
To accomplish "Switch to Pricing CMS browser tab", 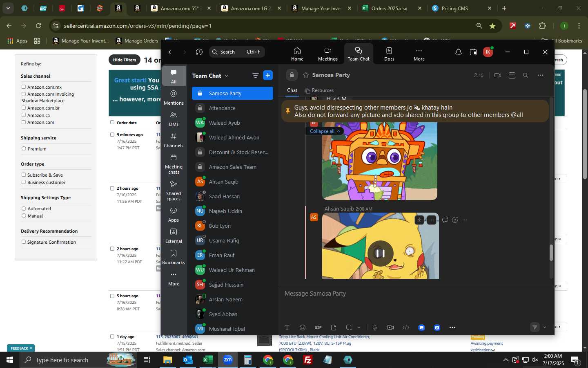I will (461, 8).
